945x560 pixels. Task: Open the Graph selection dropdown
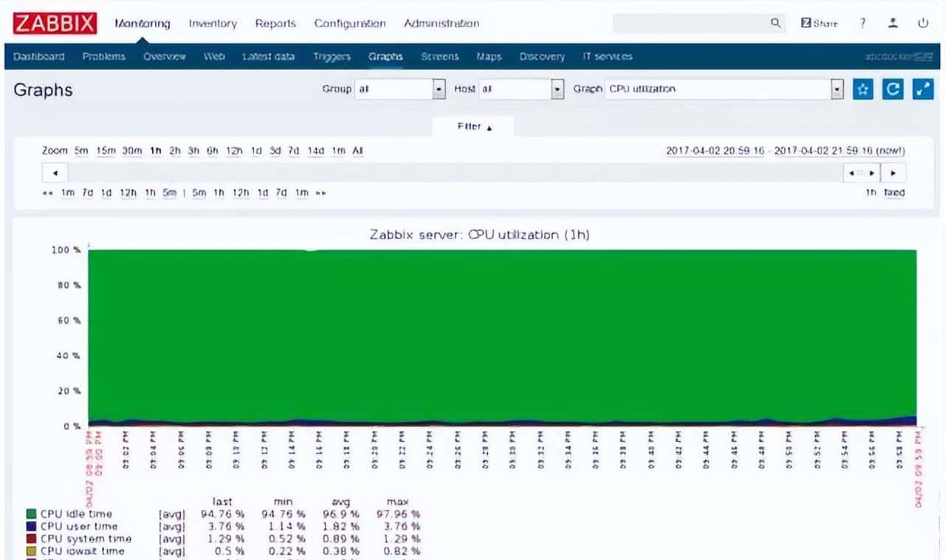[x=836, y=89]
